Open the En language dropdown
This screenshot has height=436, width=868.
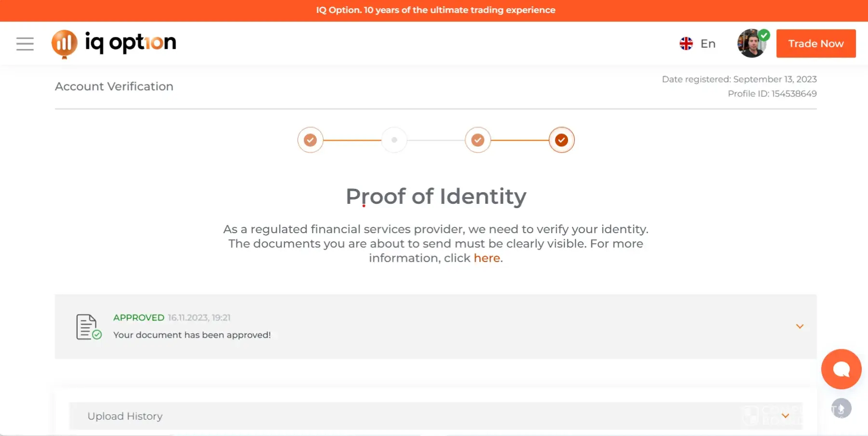point(707,44)
